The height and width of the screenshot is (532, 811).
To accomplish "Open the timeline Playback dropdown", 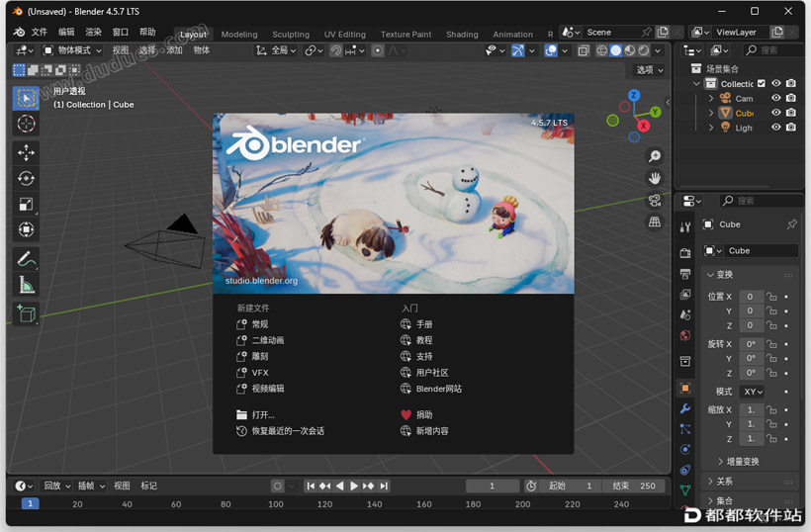I will pyautogui.click(x=56, y=486).
